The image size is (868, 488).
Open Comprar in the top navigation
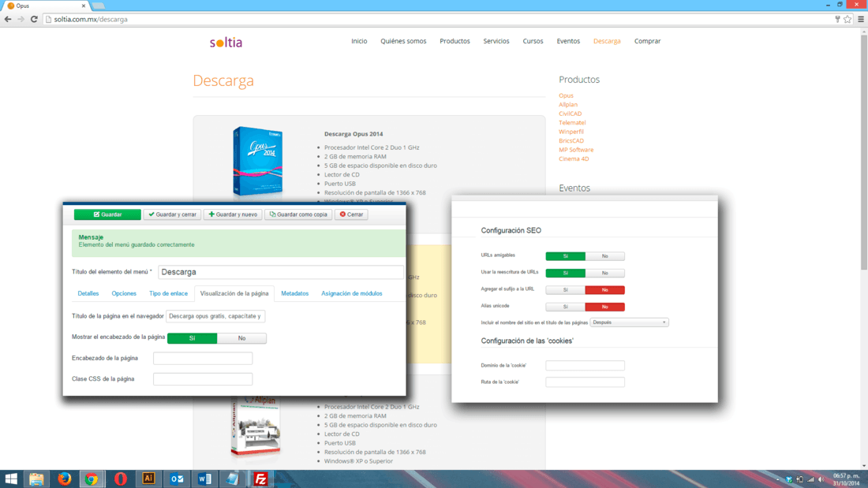647,41
